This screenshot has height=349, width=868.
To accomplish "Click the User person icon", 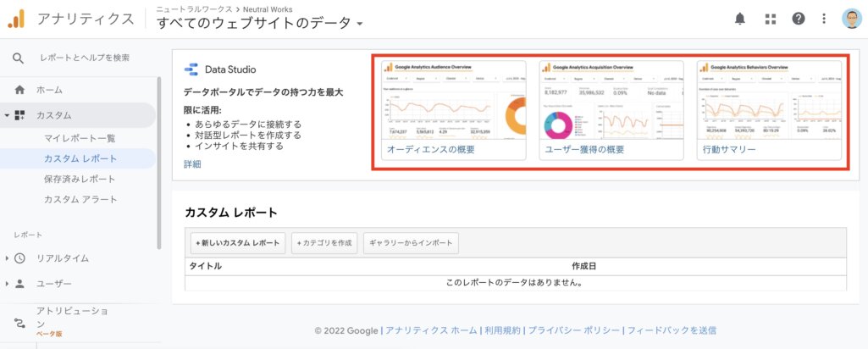I will (x=20, y=284).
